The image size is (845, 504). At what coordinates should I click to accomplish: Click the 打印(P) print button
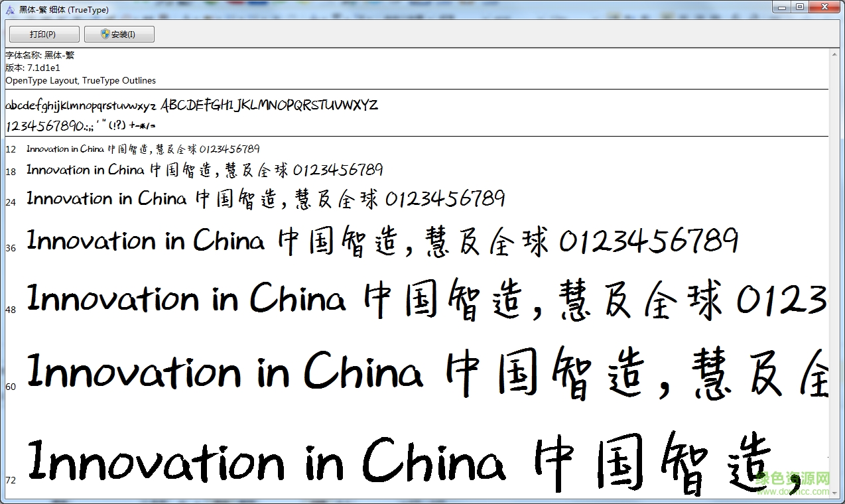tap(44, 34)
